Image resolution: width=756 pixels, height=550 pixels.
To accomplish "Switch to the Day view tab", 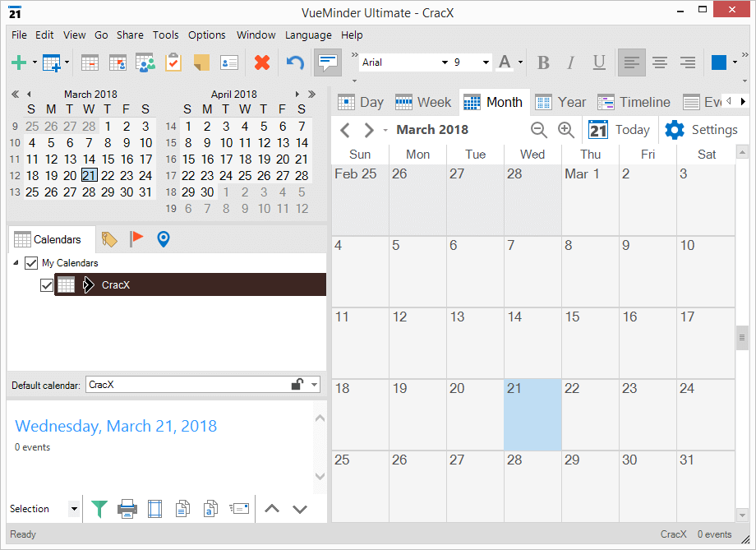I will 361,102.
